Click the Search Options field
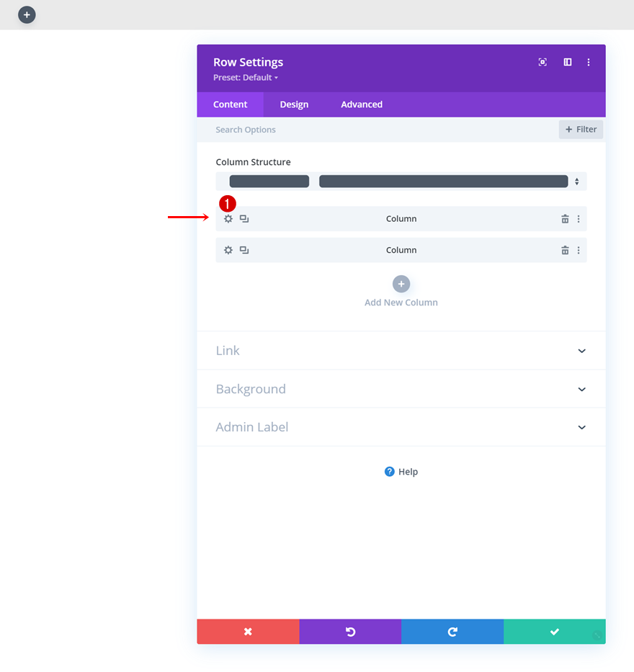Viewport: 634px width, 672px height. (378, 130)
